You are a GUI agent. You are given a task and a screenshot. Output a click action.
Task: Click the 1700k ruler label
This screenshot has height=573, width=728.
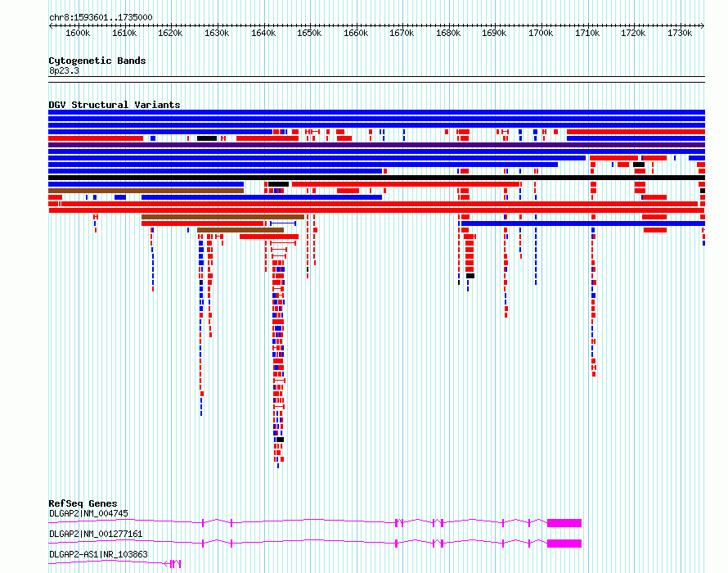(541, 33)
